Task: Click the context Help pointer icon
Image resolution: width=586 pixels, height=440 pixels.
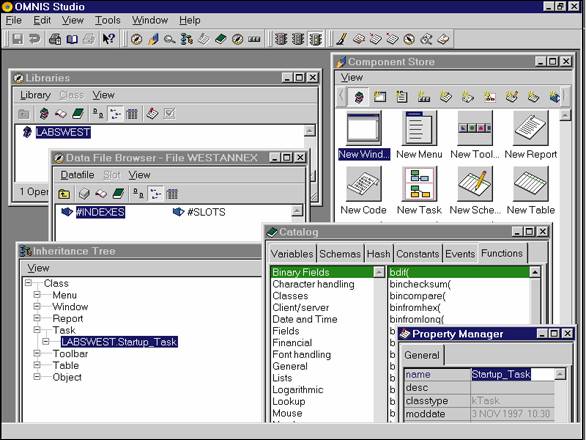Action: click(109, 39)
